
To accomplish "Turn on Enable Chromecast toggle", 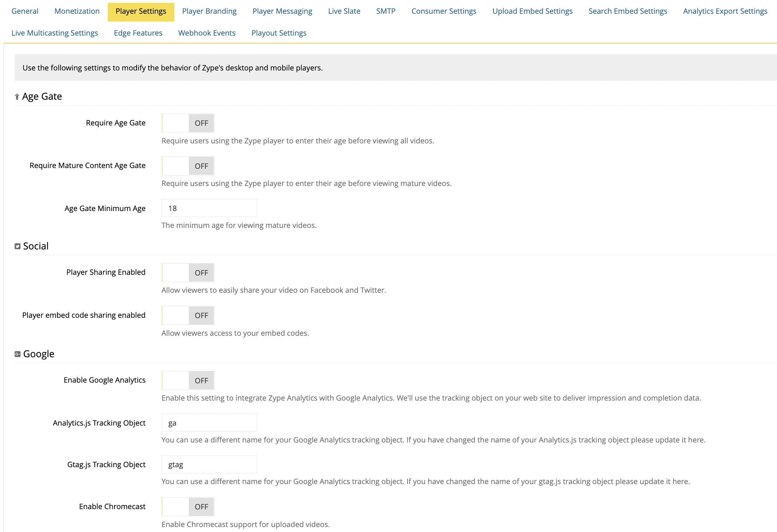I will (x=188, y=507).
